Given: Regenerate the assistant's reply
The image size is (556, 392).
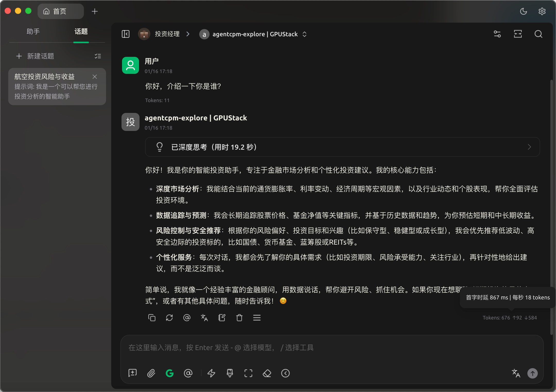Looking at the screenshot, I should [x=169, y=318].
